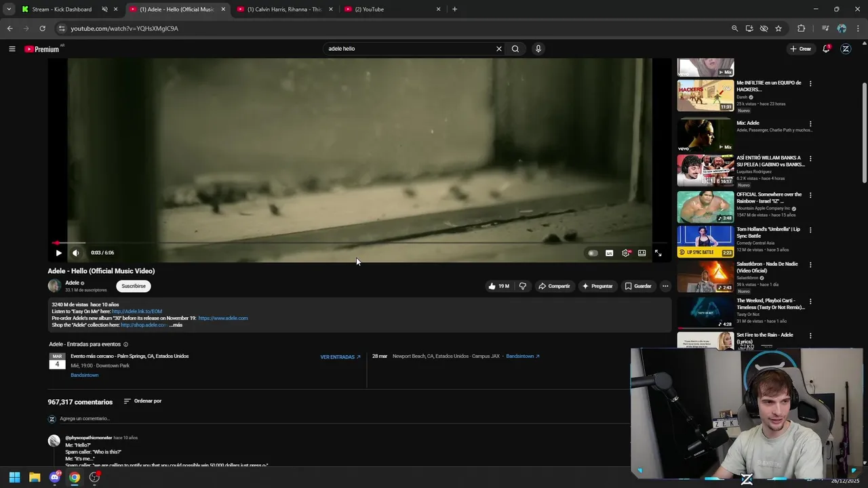Click the Suscribirse button
The width and height of the screenshot is (868, 488).
(134, 286)
